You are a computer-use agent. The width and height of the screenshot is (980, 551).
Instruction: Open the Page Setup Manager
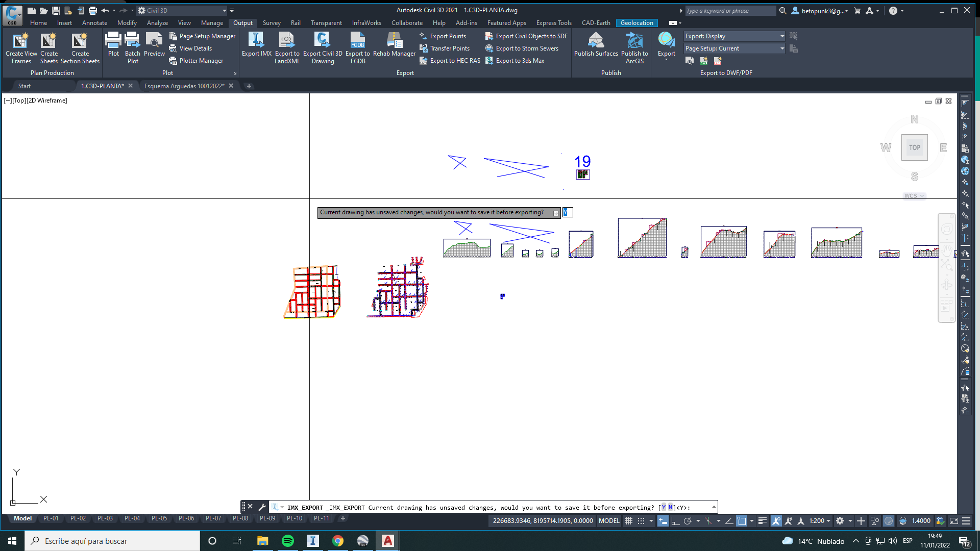[x=207, y=36]
